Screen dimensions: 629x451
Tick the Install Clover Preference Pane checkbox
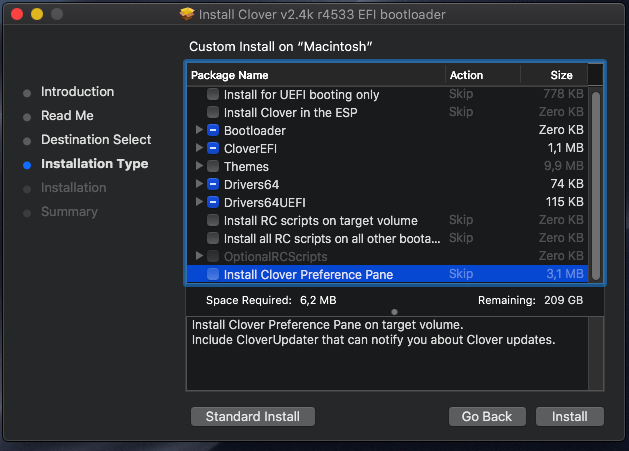coord(213,274)
